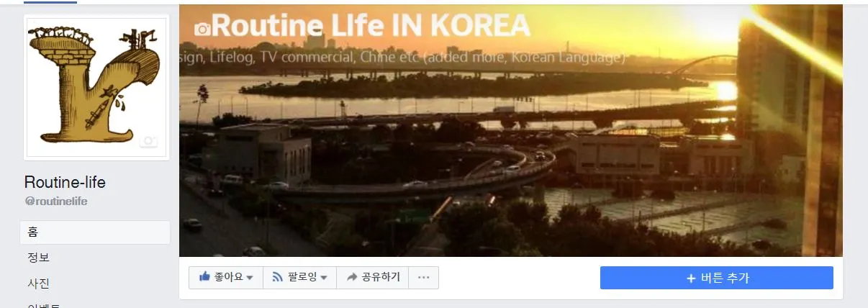The width and height of the screenshot is (868, 308).
Task: Open the three-dot more options menu
Action: (423, 278)
